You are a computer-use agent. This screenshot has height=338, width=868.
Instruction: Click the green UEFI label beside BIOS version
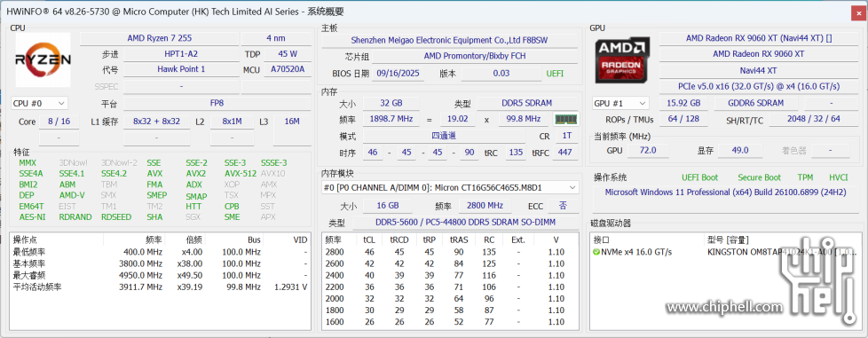(556, 74)
